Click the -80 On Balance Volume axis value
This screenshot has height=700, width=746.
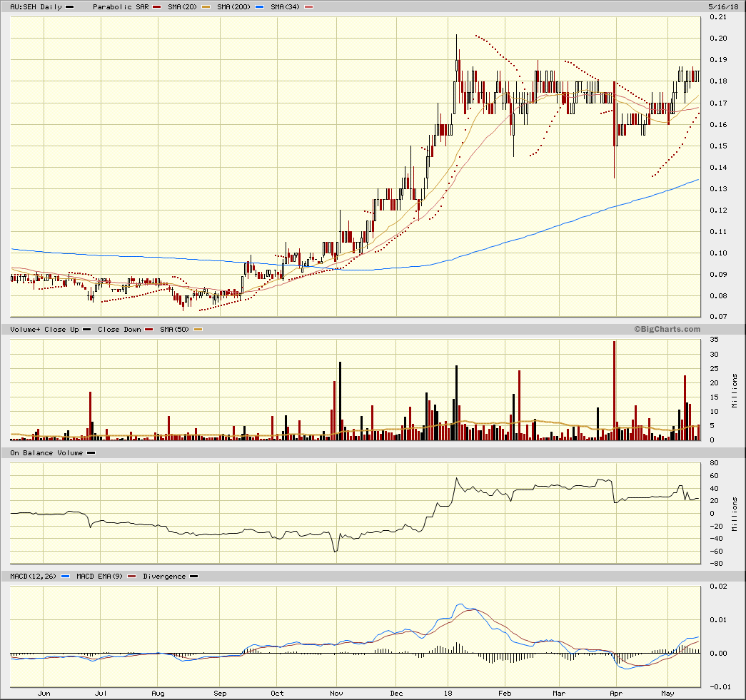pyautogui.click(x=716, y=564)
